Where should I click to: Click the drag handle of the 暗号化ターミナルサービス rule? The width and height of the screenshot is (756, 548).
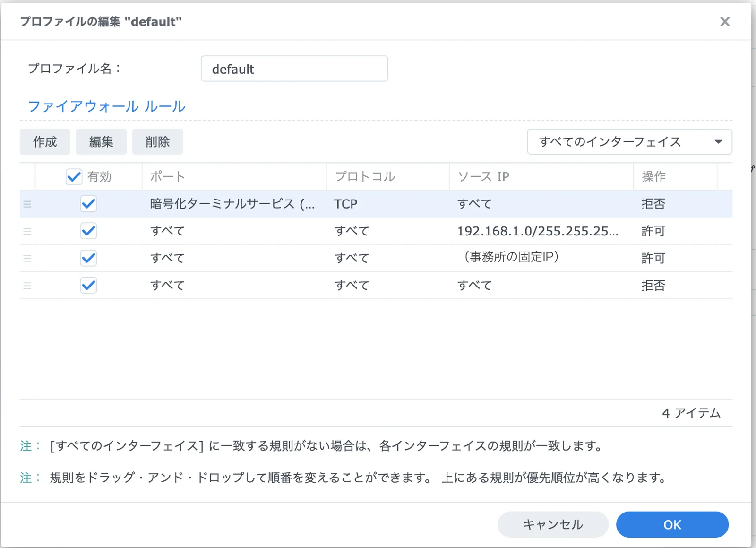27,204
